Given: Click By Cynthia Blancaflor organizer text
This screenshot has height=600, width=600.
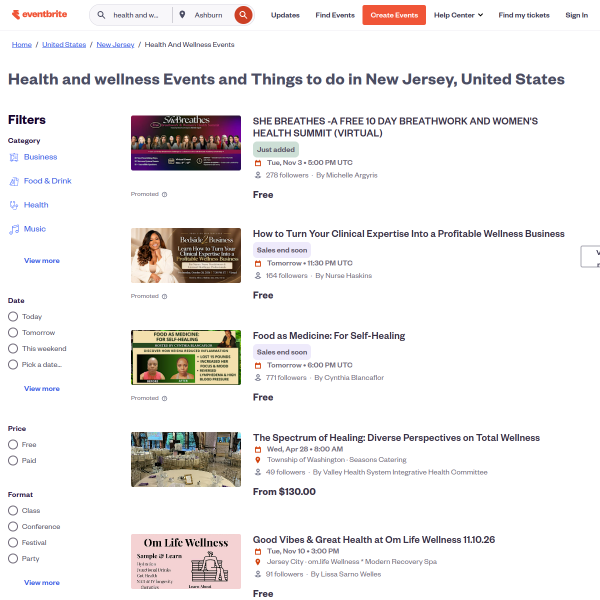Looking at the screenshot, I should pyautogui.click(x=349, y=378).
